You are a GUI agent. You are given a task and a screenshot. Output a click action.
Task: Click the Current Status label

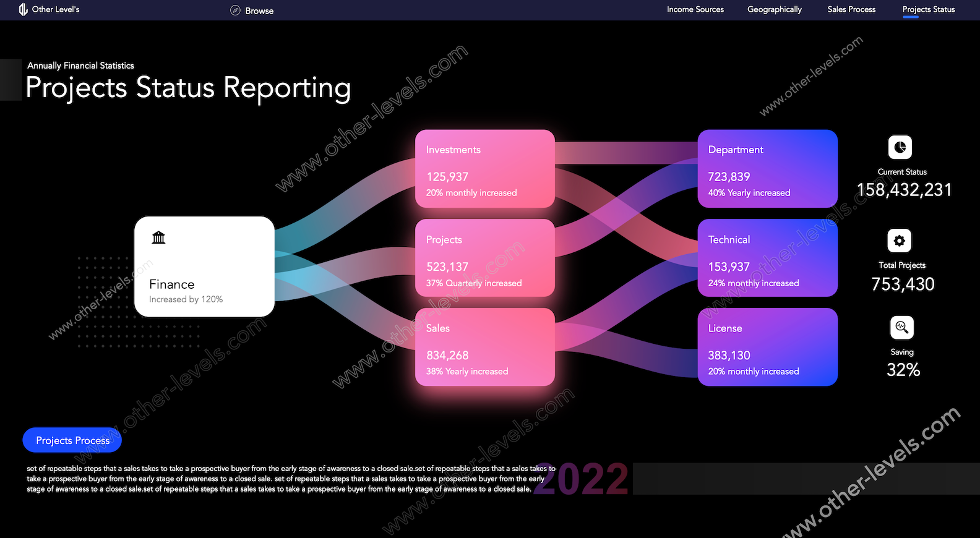click(x=902, y=172)
